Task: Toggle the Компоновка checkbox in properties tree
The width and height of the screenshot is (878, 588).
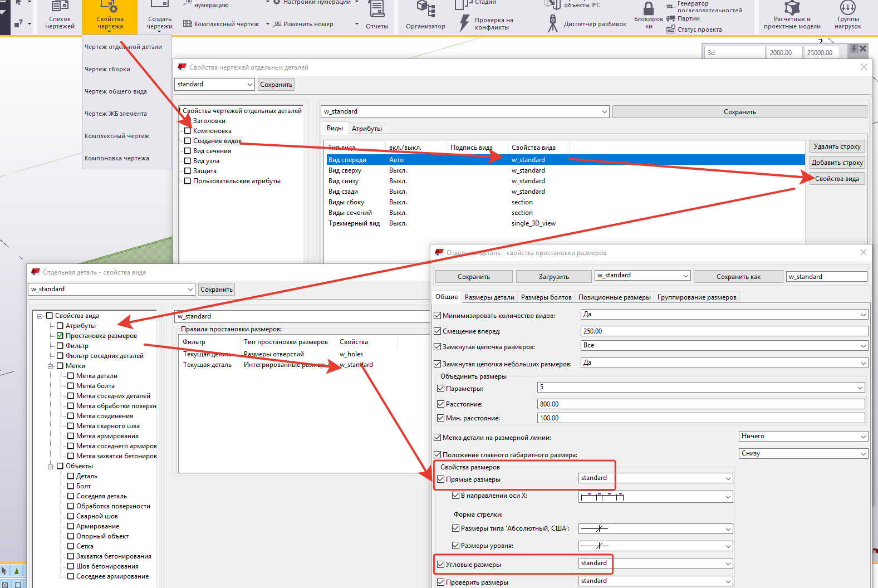Action: tap(188, 131)
